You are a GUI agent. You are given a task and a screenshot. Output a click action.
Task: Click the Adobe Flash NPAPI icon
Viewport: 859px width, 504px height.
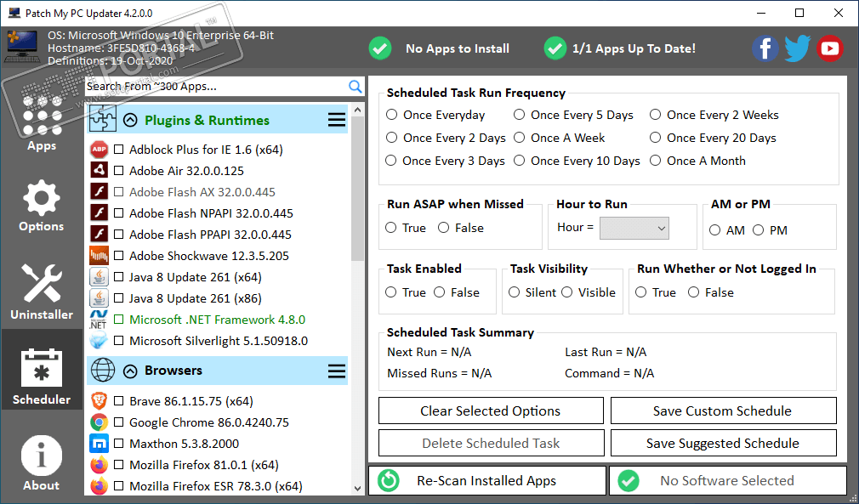coord(100,212)
